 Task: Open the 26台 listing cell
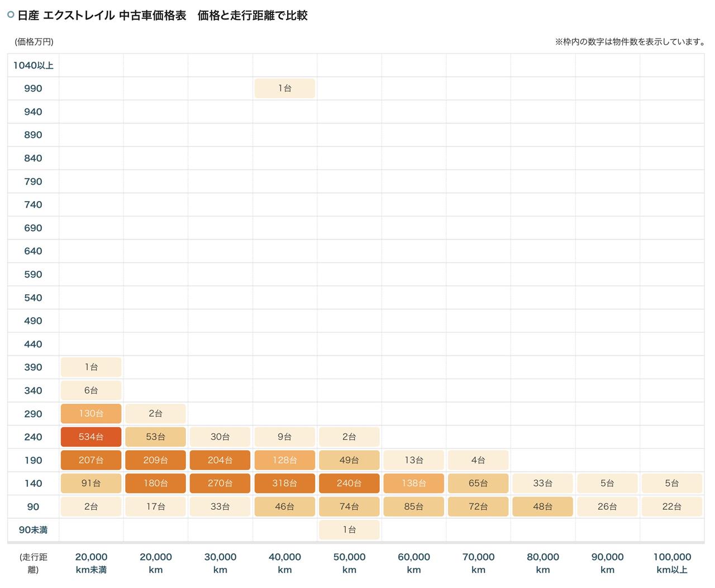[607, 506]
